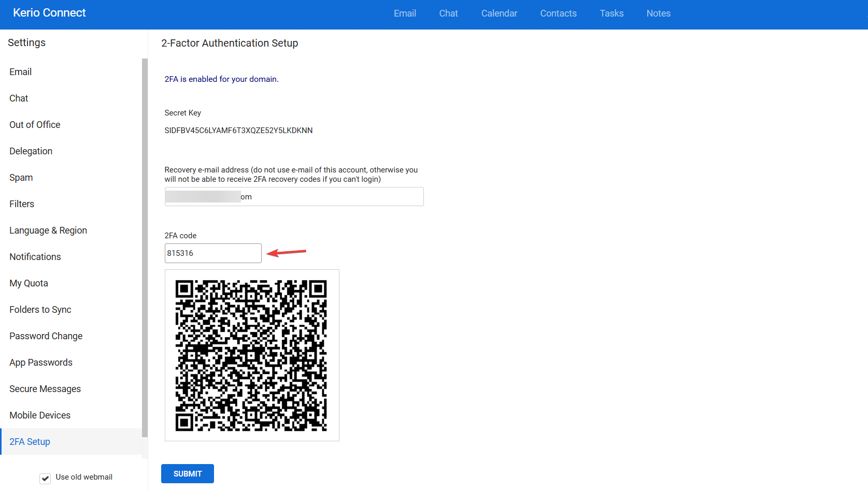Open the Calendar tab
The image size is (868, 491).
point(499,13)
